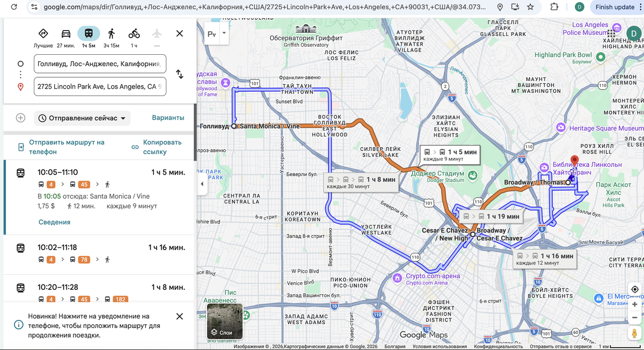Collapse the side panel arrow
The image size is (644, 350).
point(202,184)
